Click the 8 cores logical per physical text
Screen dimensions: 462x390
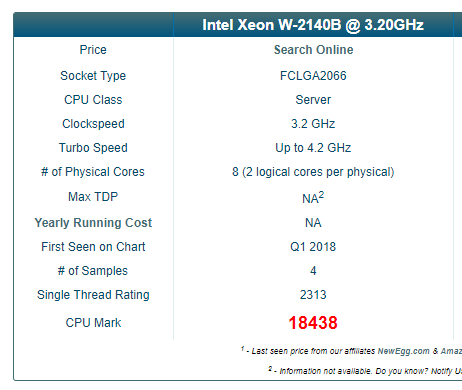coord(313,172)
